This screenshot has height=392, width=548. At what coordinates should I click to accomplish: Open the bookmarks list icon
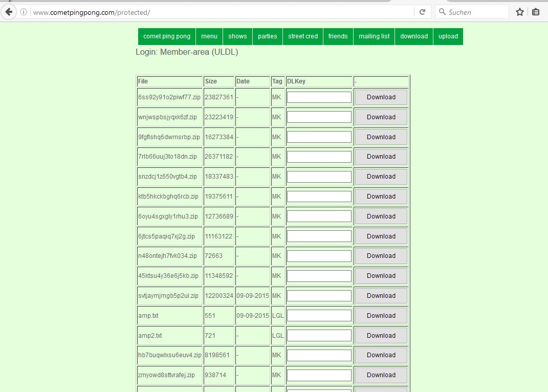pyautogui.click(x=535, y=12)
